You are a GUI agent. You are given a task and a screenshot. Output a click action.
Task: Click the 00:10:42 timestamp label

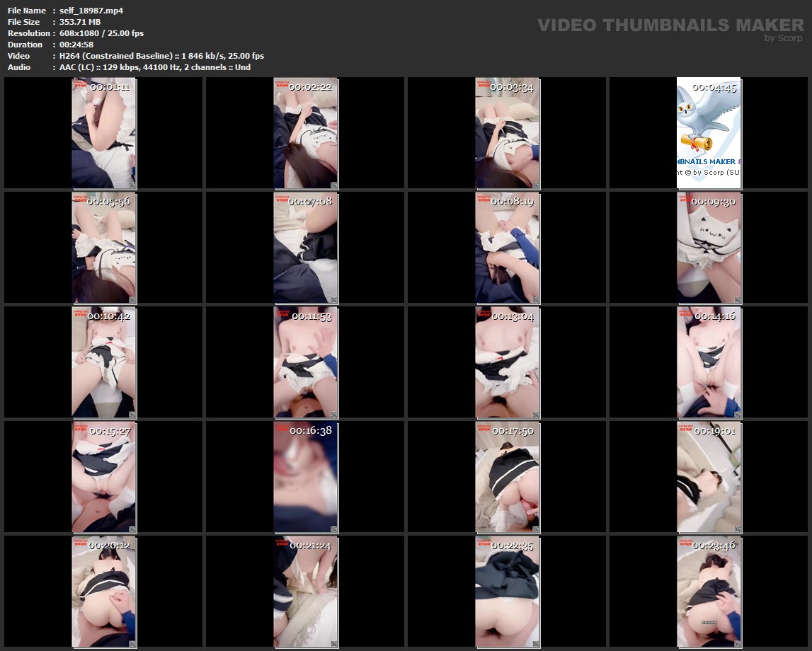[108, 316]
